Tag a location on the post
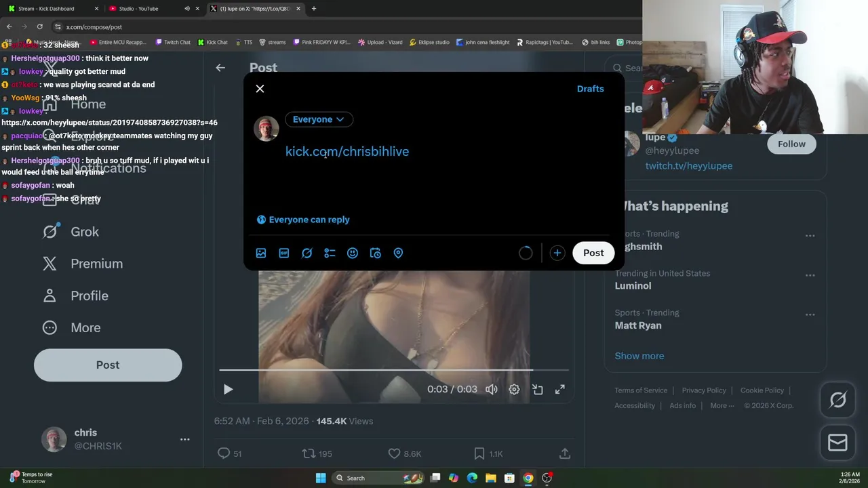868x488 pixels. point(398,253)
